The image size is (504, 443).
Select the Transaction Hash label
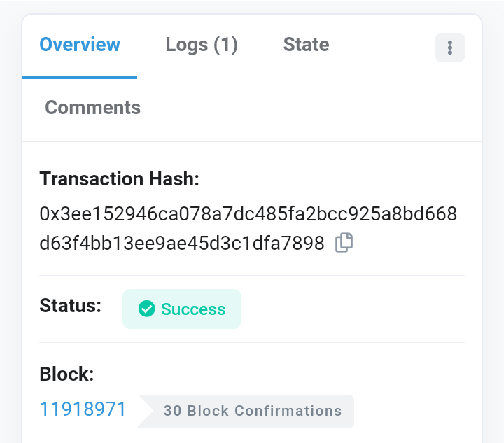point(119,178)
